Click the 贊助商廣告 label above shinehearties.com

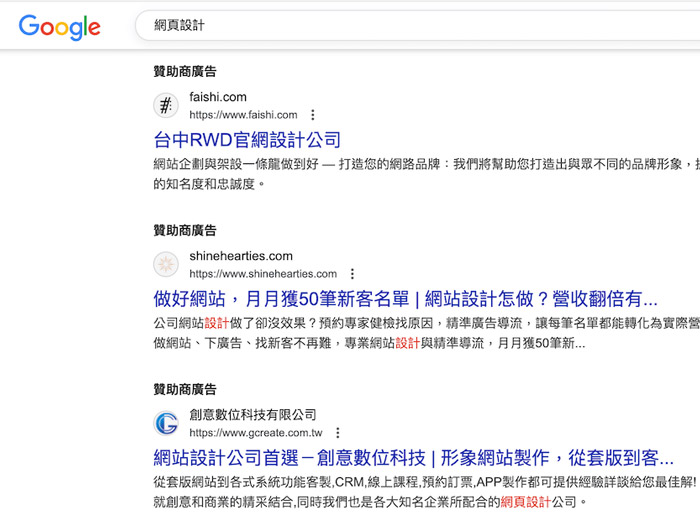click(x=185, y=230)
